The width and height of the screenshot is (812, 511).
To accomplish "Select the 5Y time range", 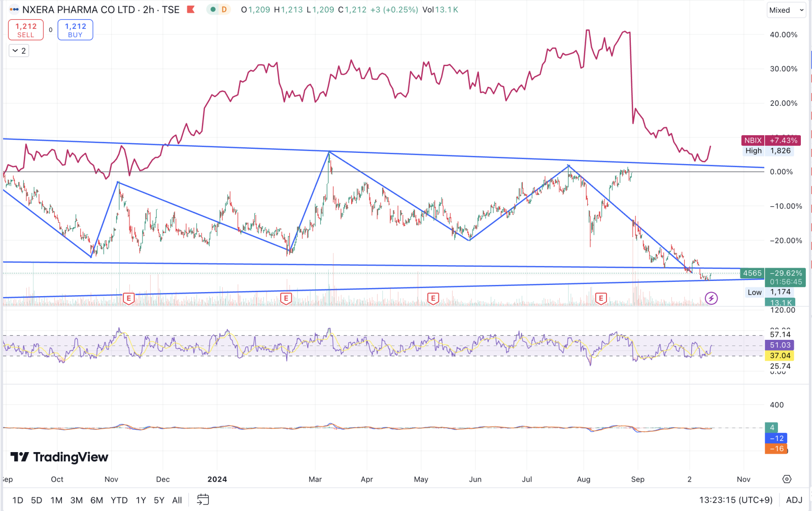I will point(159,500).
